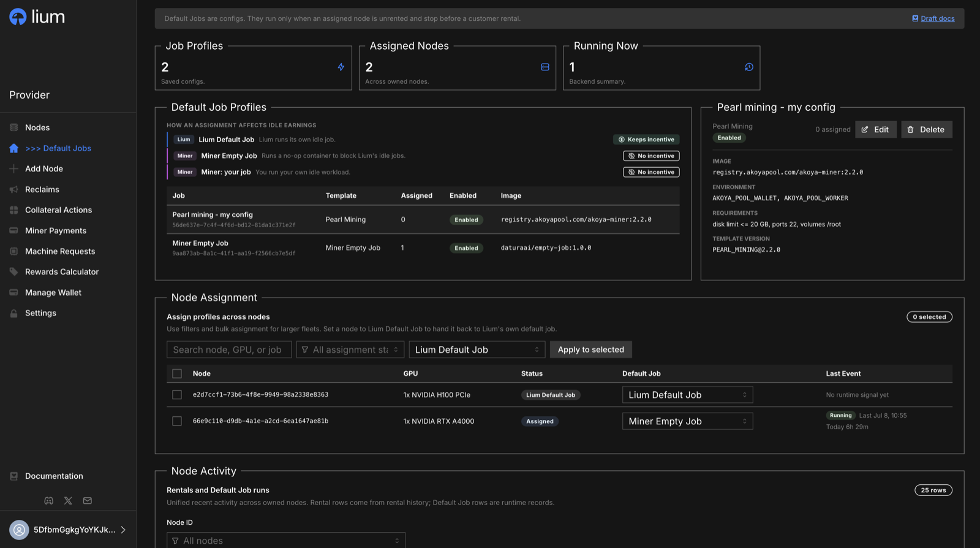Click the Rewards Calculator tag icon
Viewport: 980px width, 548px height.
[13, 271]
